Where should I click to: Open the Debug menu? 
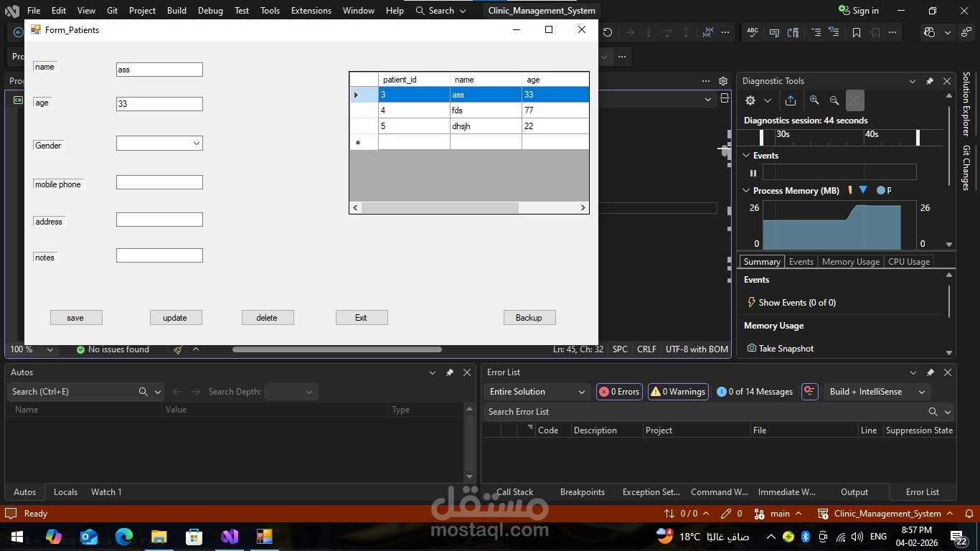point(210,11)
